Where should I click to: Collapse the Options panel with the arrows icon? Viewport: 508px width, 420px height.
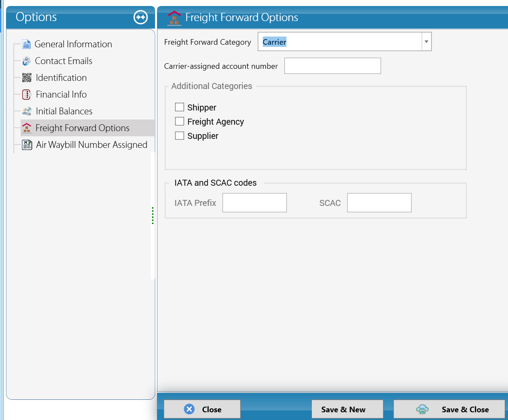pyautogui.click(x=141, y=17)
